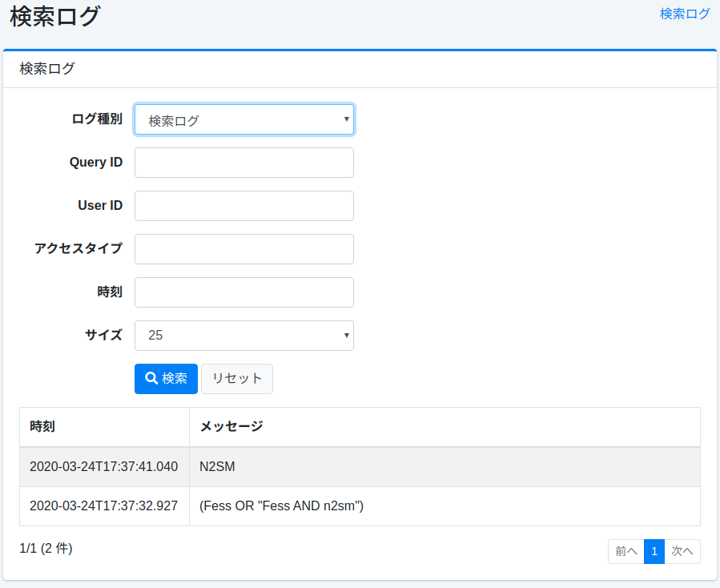
Task: Focus the User ID input field
Action: (243, 205)
